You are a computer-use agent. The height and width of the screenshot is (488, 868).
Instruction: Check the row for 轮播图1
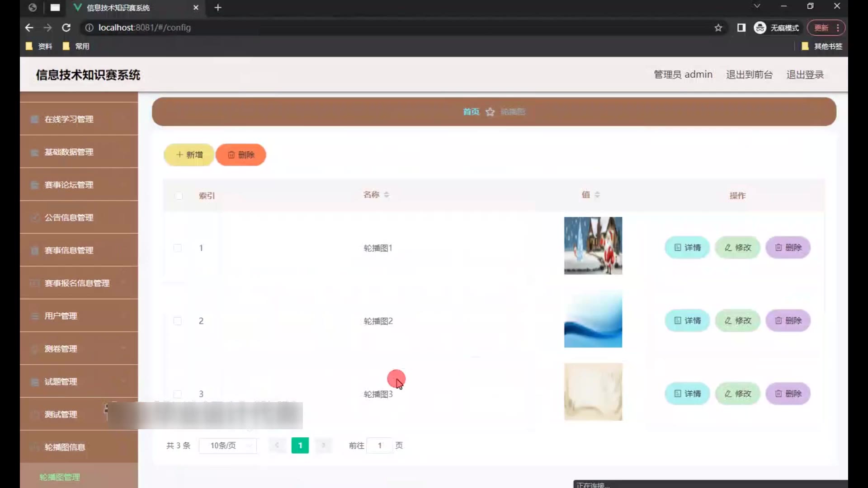(178, 248)
